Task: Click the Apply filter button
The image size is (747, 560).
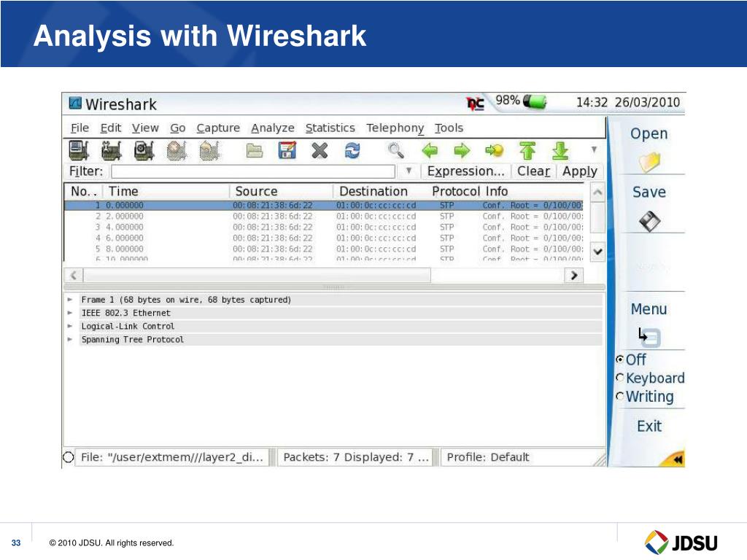Action: click(x=579, y=171)
